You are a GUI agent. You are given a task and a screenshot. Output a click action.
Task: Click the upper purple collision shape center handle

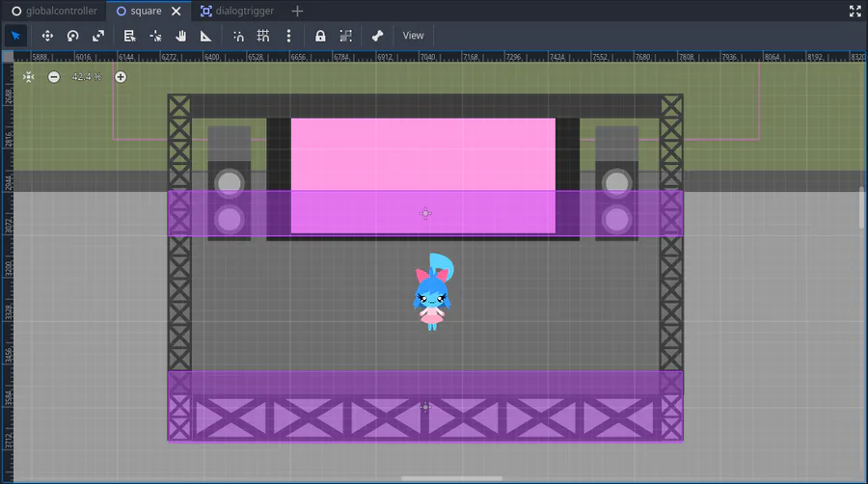pos(425,213)
